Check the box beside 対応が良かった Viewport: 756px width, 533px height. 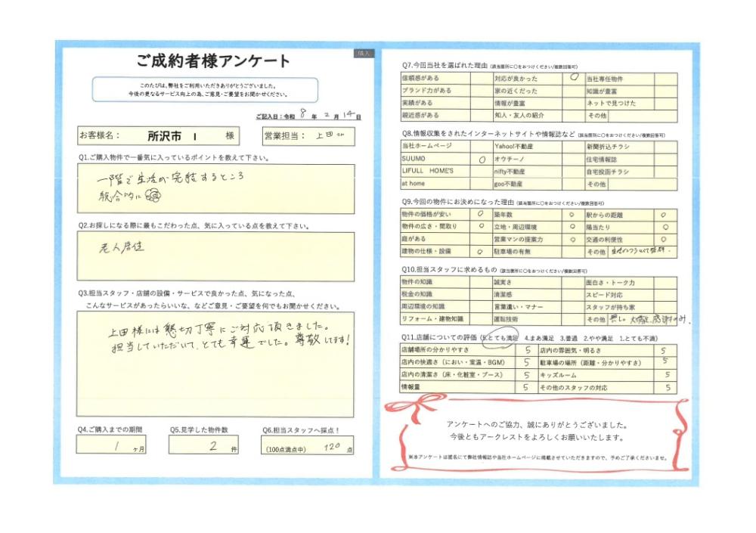click(574, 78)
